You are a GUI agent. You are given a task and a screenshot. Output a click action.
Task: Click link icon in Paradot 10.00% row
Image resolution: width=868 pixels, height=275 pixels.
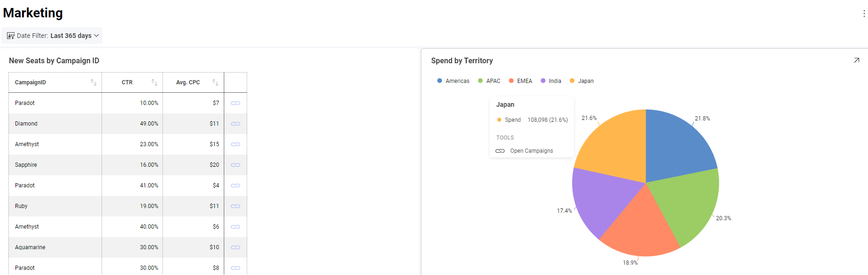pyautogui.click(x=235, y=103)
